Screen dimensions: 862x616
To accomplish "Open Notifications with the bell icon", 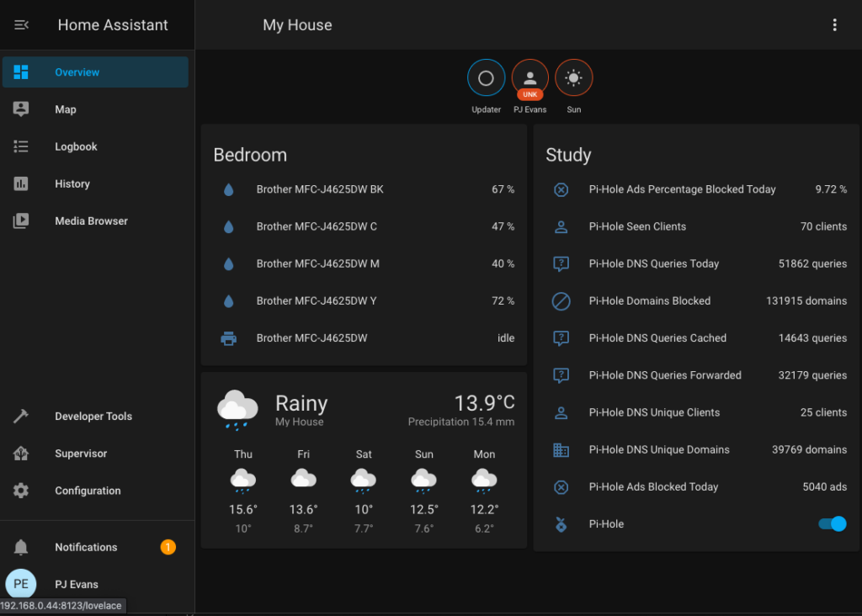I will coord(21,547).
